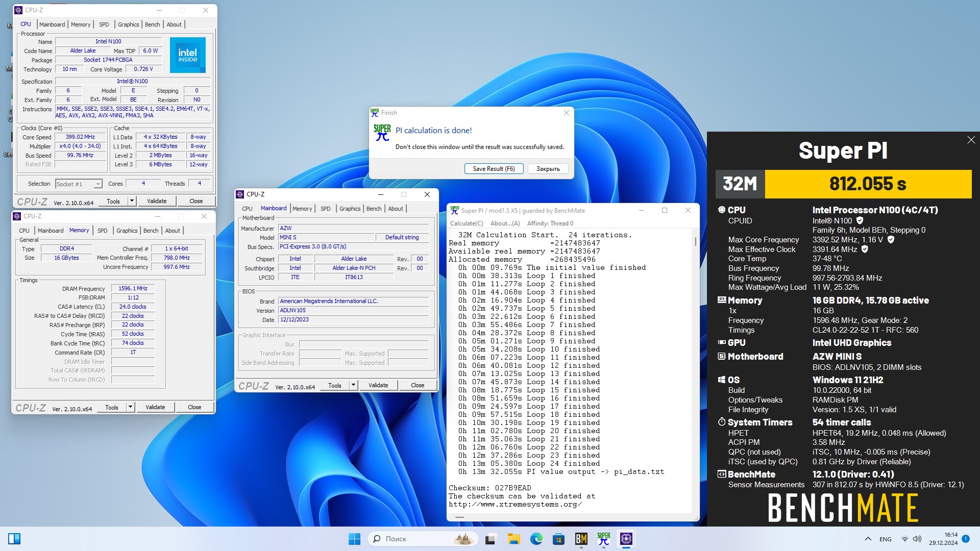This screenshot has width=980, height=551.
Task: Click the network status tray icon
Action: pos(904,539)
